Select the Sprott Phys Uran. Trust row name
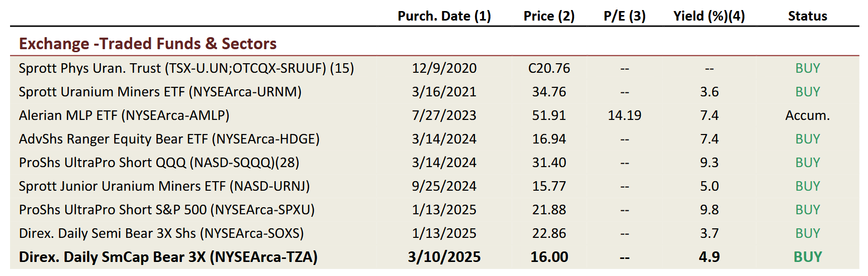This screenshot has width=868, height=276. [186, 68]
